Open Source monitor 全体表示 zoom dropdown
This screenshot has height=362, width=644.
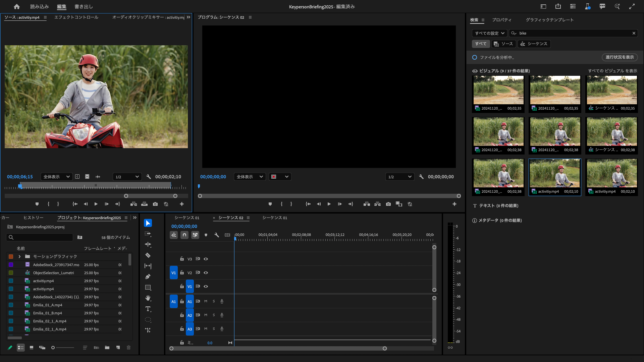56,177
